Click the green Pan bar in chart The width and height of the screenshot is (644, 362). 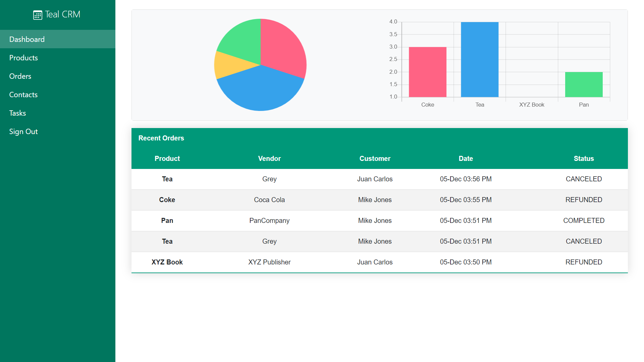pos(584,84)
